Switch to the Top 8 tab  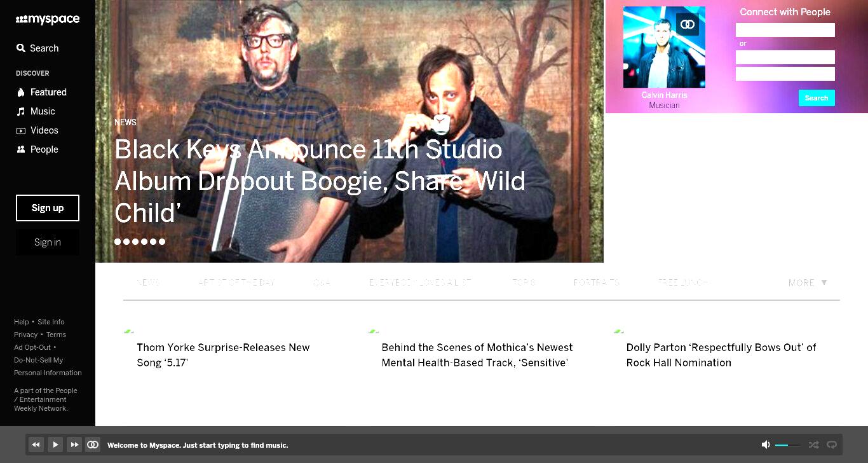(524, 282)
